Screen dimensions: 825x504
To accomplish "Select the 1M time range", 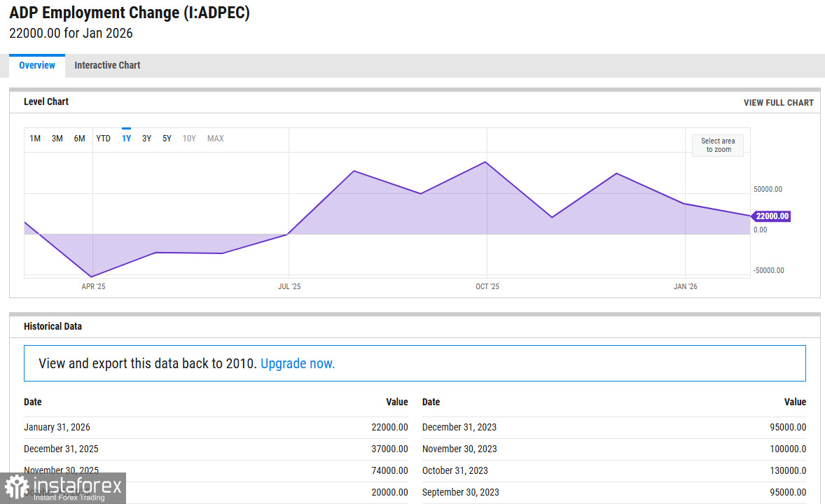I will pyautogui.click(x=35, y=139).
